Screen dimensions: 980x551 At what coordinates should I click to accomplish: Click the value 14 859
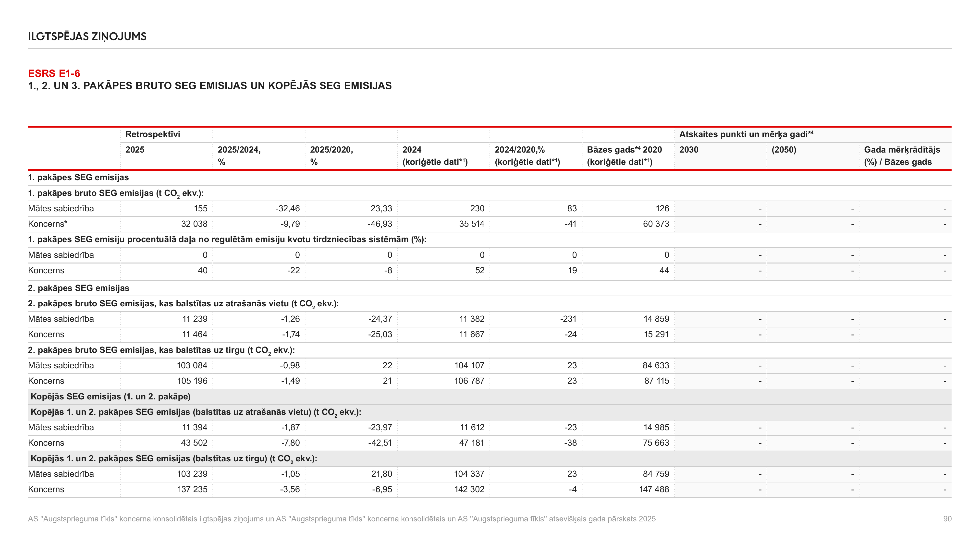(656, 319)
